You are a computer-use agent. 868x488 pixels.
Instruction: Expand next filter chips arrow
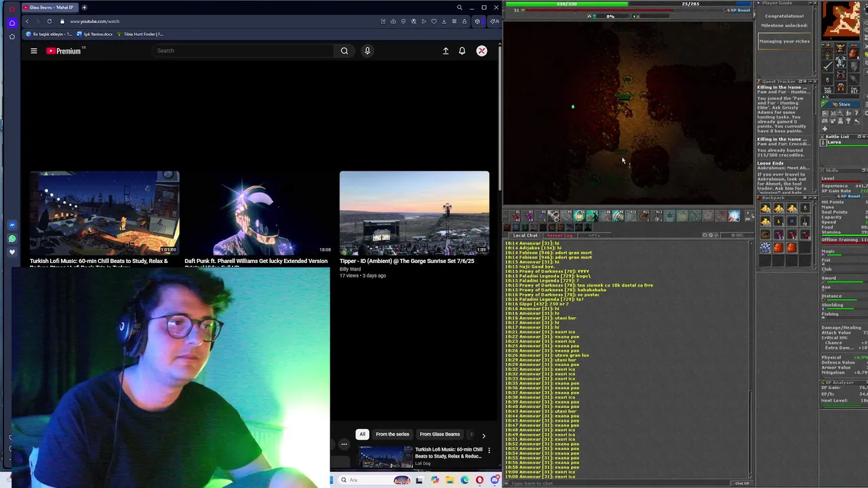(x=484, y=435)
